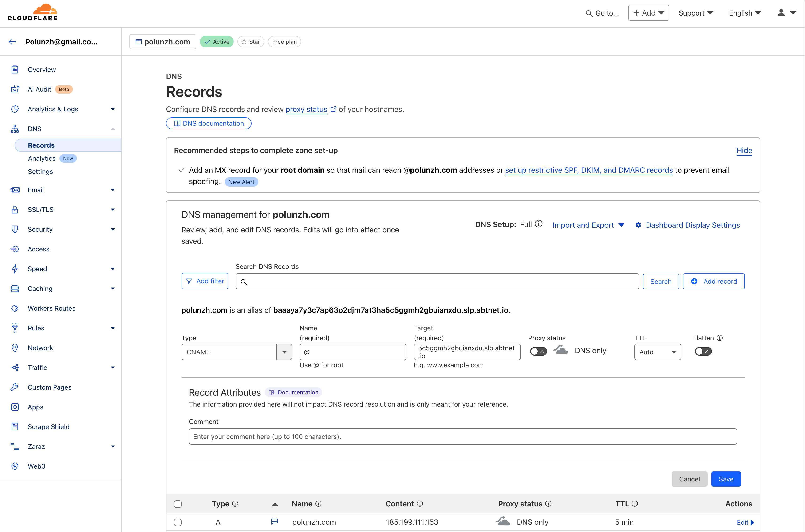The width and height of the screenshot is (805, 532).
Task: Click the back arrow beside account name
Action: click(12, 42)
